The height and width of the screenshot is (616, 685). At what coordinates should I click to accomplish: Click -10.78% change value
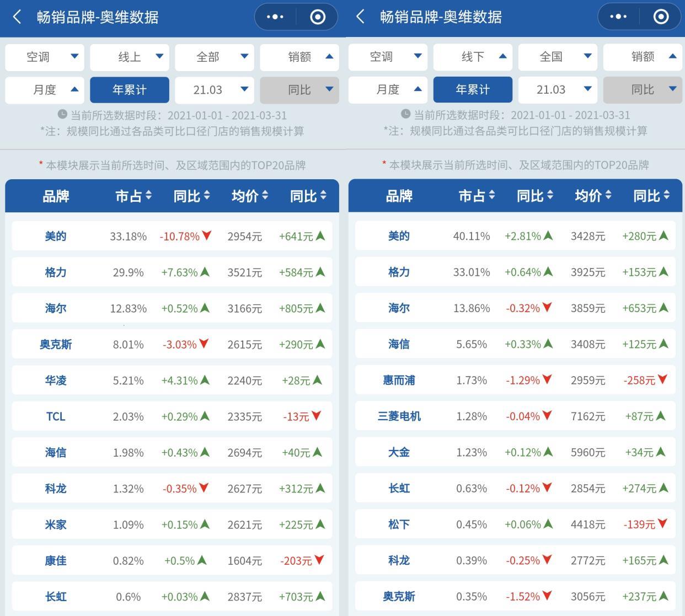pyautogui.click(x=180, y=237)
